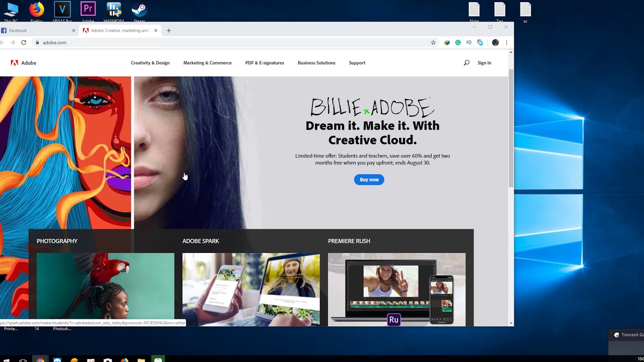The width and height of the screenshot is (644, 362).
Task: Bookmark this page with the star
Action: coord(433,43)
